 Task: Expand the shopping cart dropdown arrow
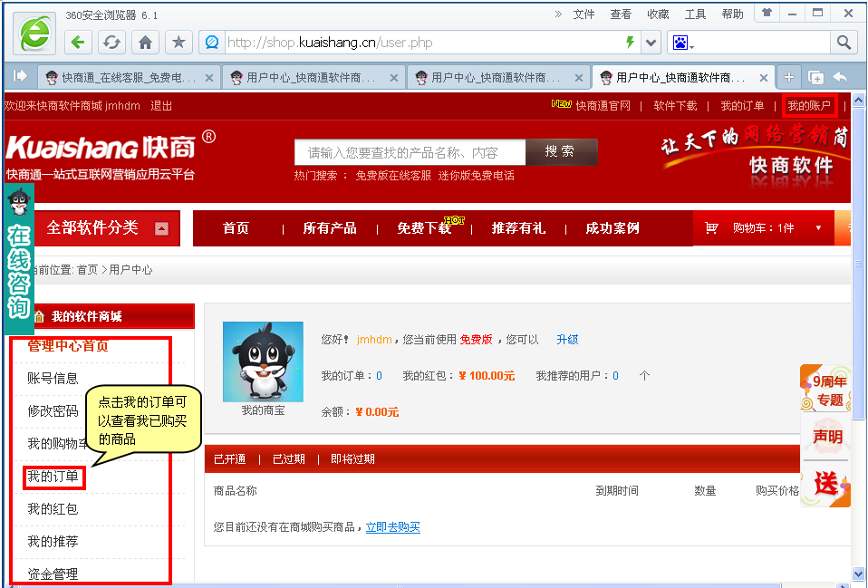[818, 228]
